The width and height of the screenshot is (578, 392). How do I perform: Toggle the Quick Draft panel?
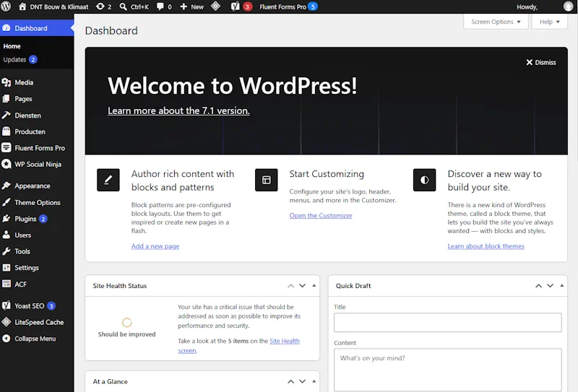click(562, 286)
